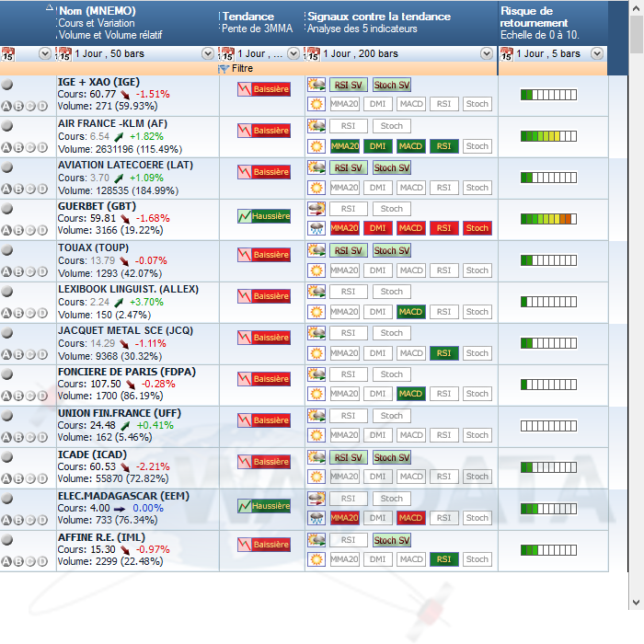The width and height of the screenshot is (644, 644).
Task: Click the red MACD signal for ELEC.MADAGASCAR
Action: [410, 518]
